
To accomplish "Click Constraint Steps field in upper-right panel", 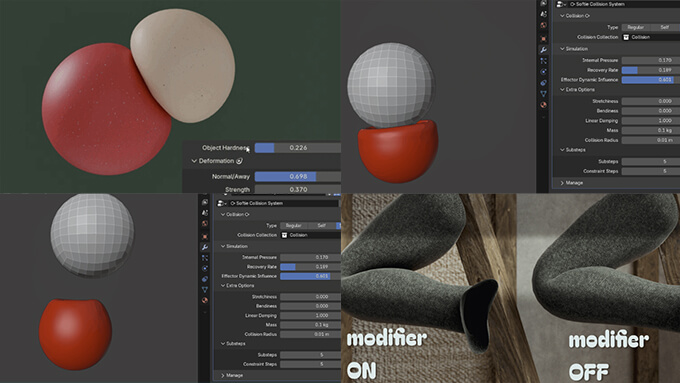I will [651, 171].
